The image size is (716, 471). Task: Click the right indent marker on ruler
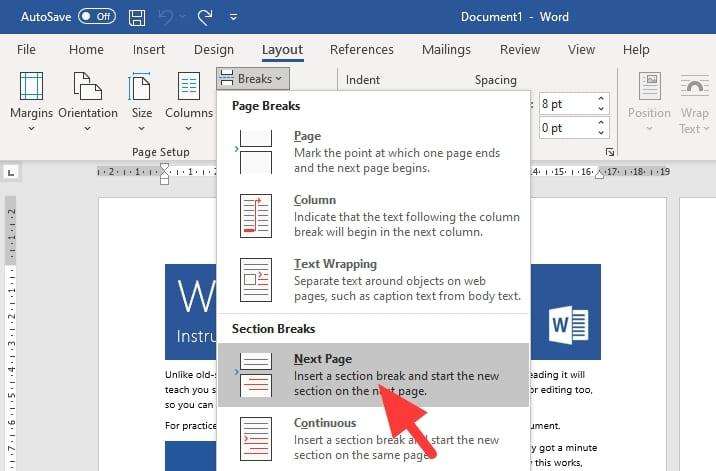pos(600,174)
